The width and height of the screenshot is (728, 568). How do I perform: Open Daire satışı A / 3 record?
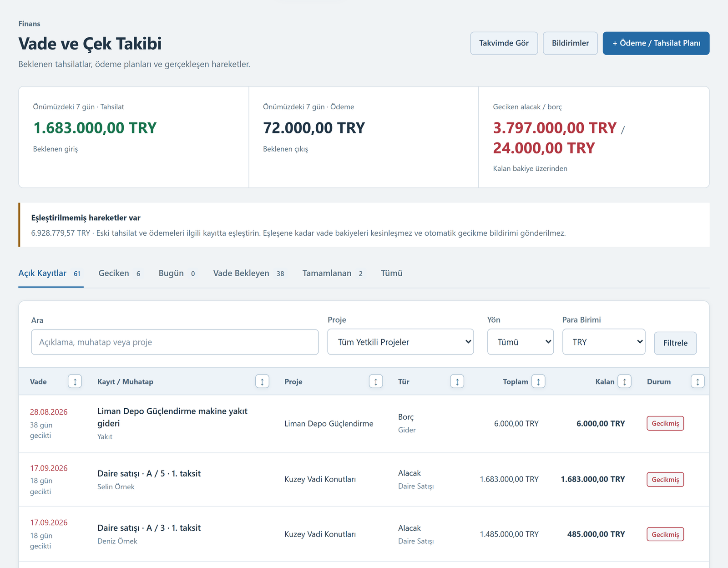(x=149, y=528)
